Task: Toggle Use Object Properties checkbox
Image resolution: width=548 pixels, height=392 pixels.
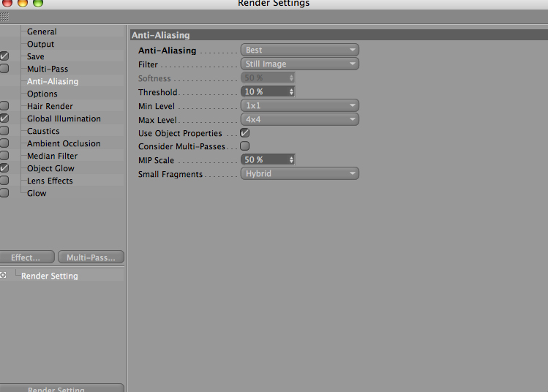Action: coord(244,133)
